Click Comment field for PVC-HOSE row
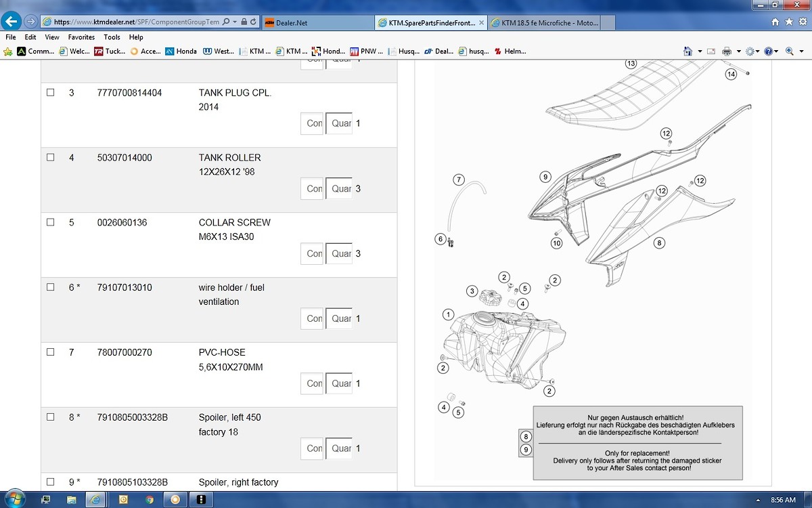812x508 pixels. click(x=312, y=383)
